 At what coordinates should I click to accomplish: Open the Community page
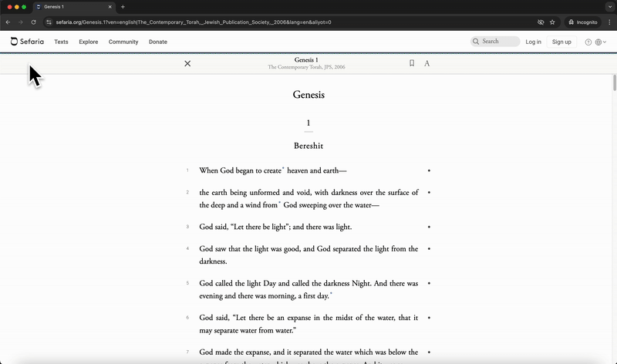(123, 42)
